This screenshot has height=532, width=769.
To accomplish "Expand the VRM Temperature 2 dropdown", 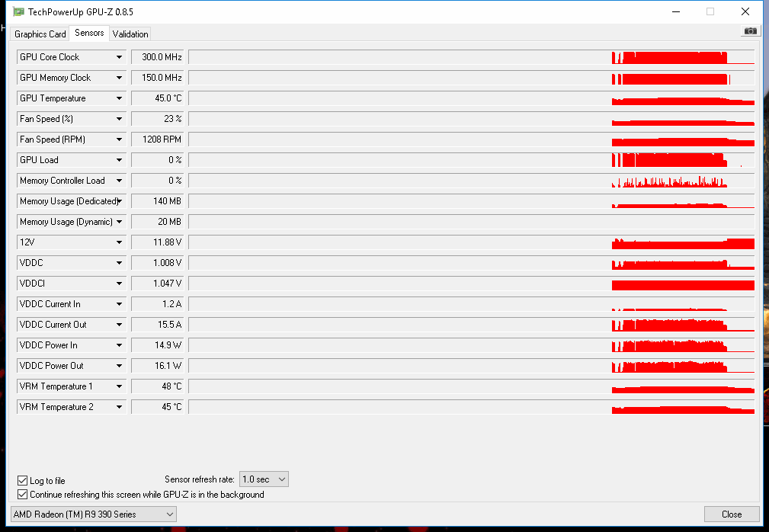I will point(119,407).
